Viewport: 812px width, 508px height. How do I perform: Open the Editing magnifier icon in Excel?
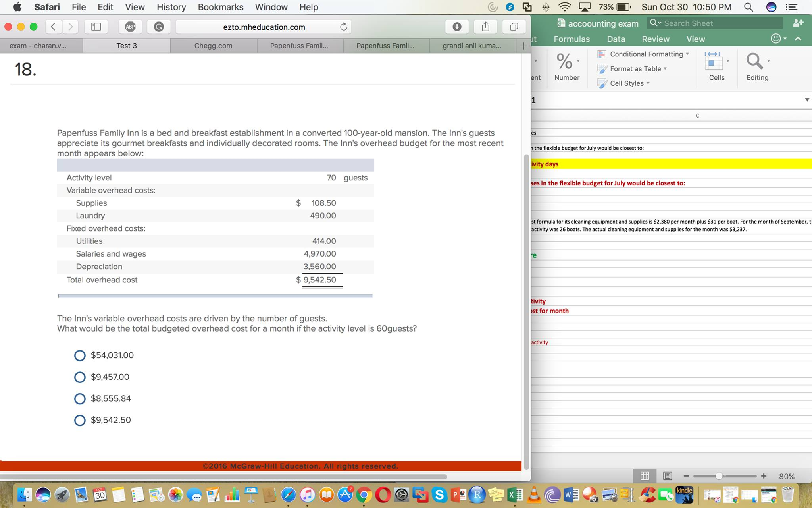754,61
